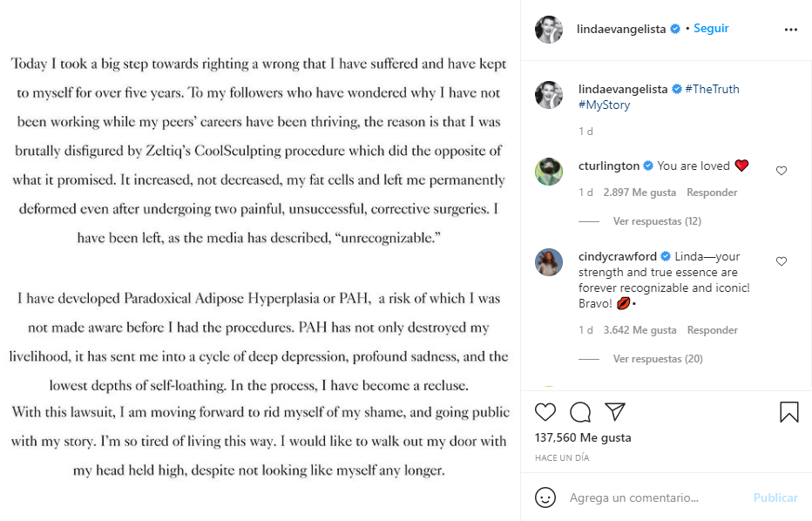Image resolution: width=812 pixels, height=521 pixels.
Task: Click lindaevangelista header profile picture
Action: 549,29
